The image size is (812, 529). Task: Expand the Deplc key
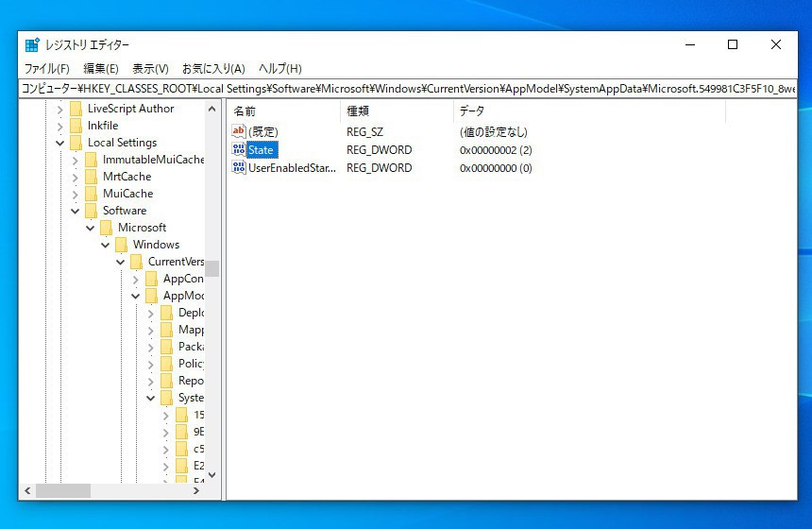point(150,314)
